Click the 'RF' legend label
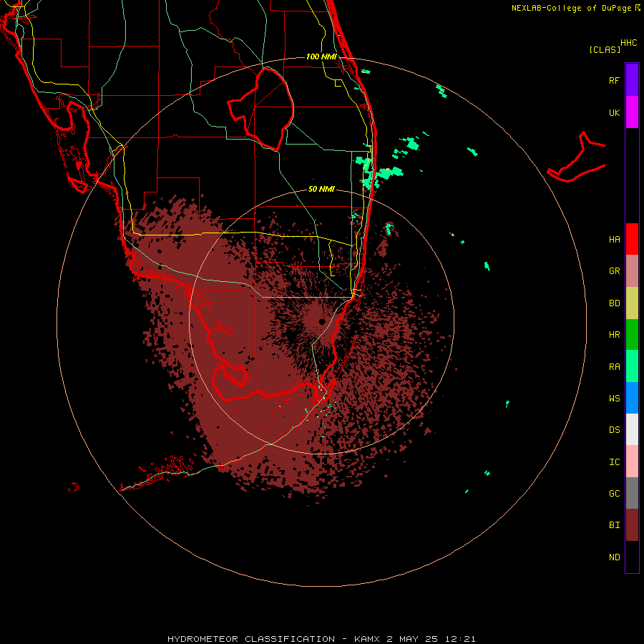 (x=614, y=80)
